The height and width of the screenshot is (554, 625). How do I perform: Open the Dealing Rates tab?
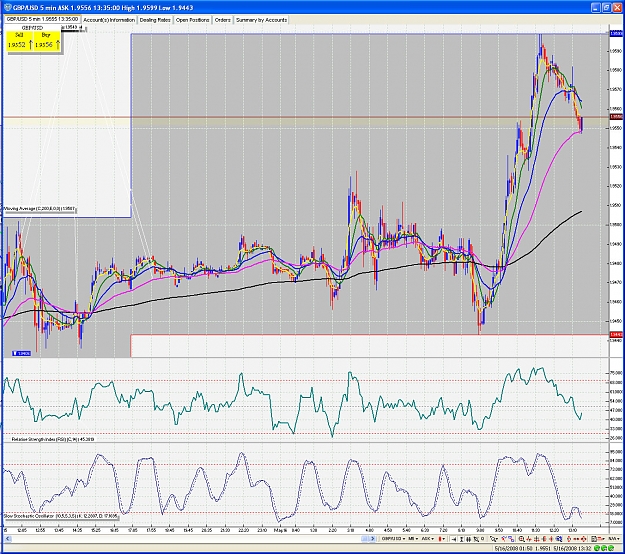[155, 20]
